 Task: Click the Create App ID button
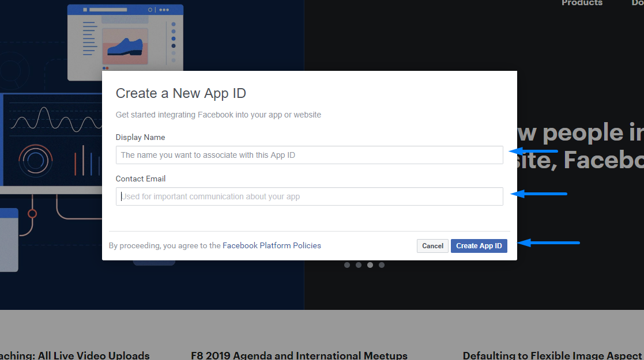479,245
